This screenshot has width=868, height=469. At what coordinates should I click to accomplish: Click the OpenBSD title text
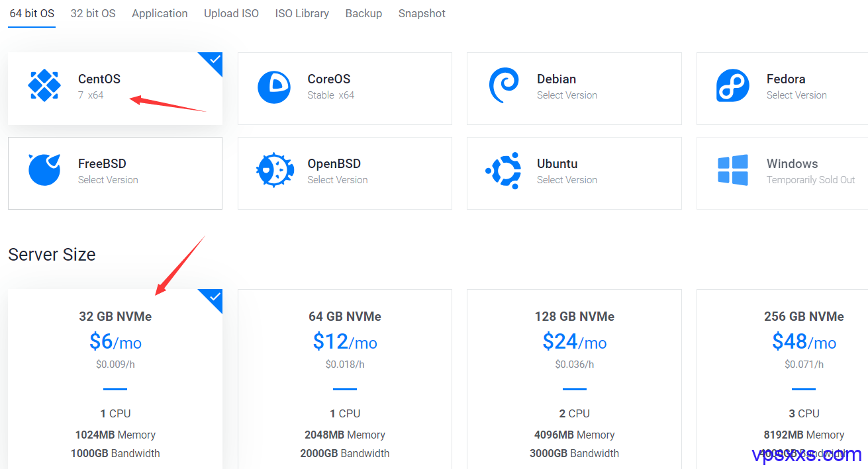pyautogui.click(x=334, y=164)
